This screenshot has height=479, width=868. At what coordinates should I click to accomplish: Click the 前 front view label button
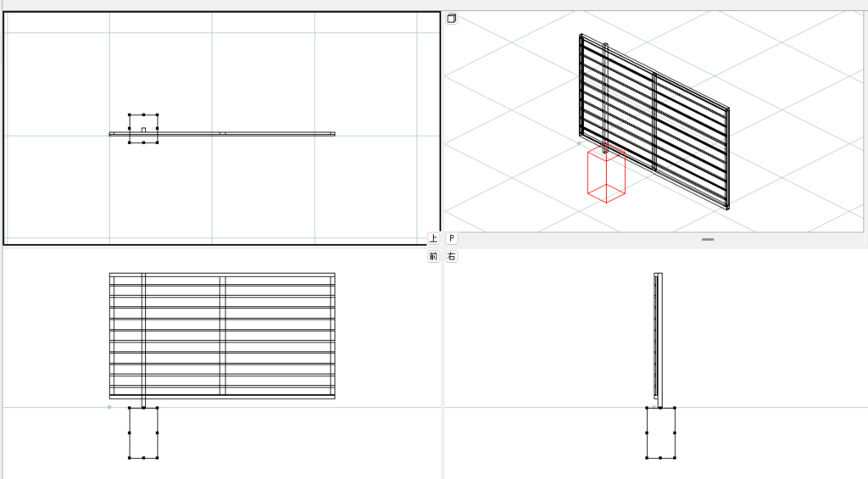point(434,256)
